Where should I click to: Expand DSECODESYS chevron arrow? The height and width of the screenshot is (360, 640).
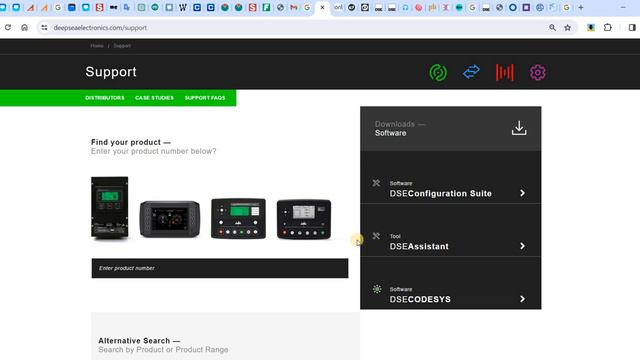pyautogui.click(x=522, y=299)
